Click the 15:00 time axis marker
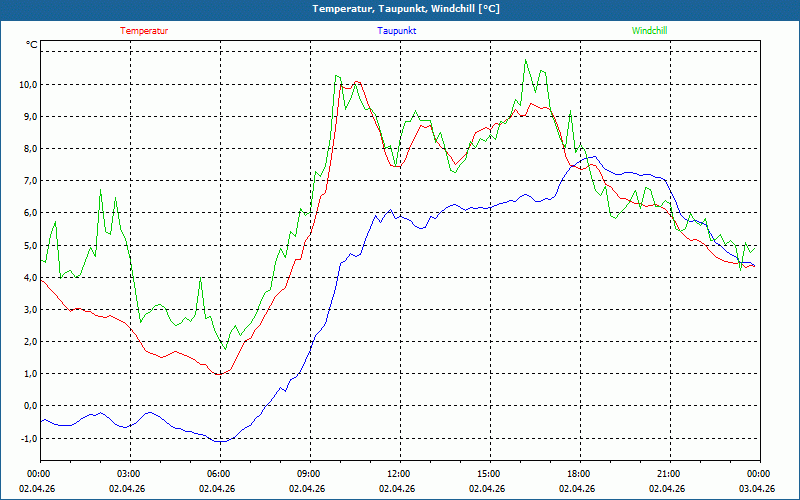Viewport: 800px width, 500px height. [488, 474]
